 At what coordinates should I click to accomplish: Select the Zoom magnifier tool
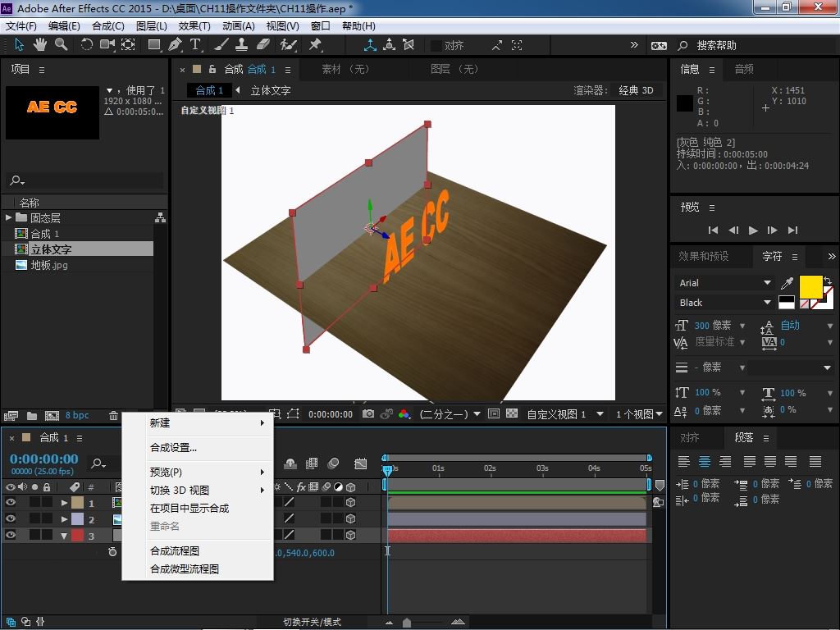coord(62,45)
